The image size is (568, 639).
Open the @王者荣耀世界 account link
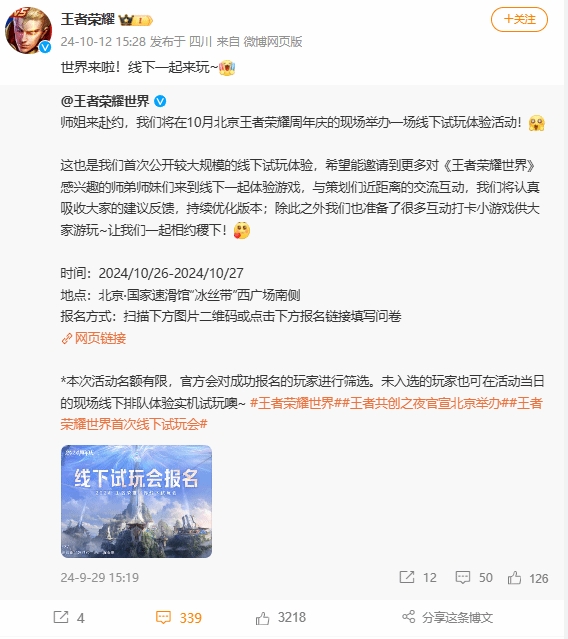click(x=105, y=101)
